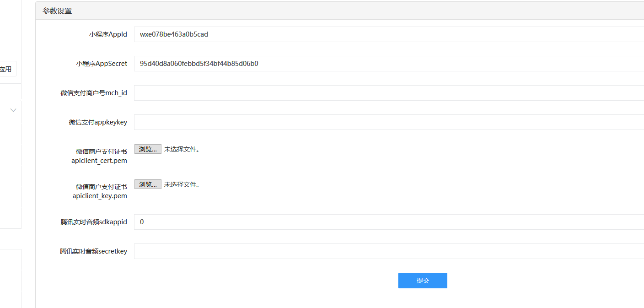Screen dimensions: 644x308
Task: Click the 微信支付商户号mch_id input field
Action: (389, 93)
